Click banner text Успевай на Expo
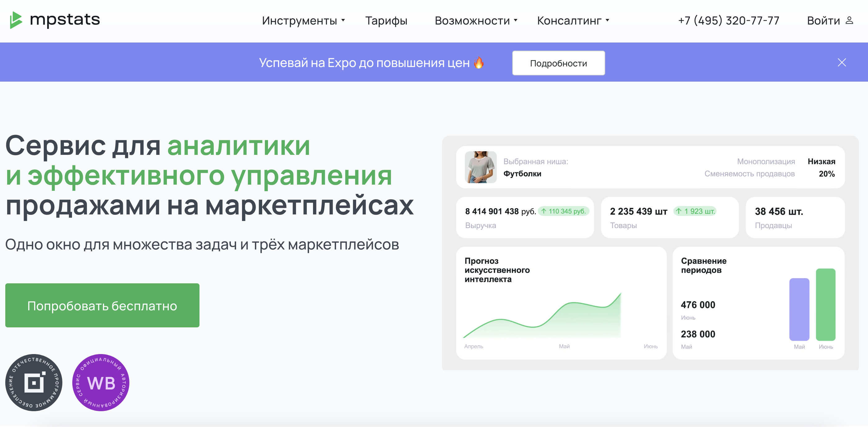 [307, 63]
